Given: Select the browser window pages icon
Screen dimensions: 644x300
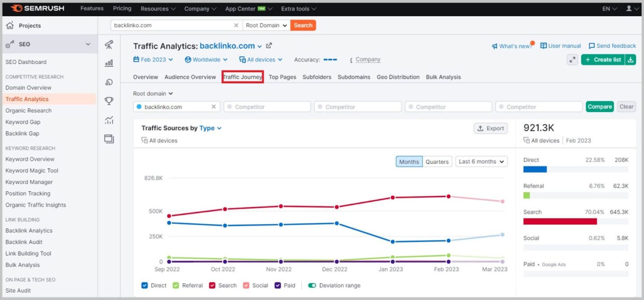Looking at the screenshot, I should pyautogui.click(x=109, y=139).
